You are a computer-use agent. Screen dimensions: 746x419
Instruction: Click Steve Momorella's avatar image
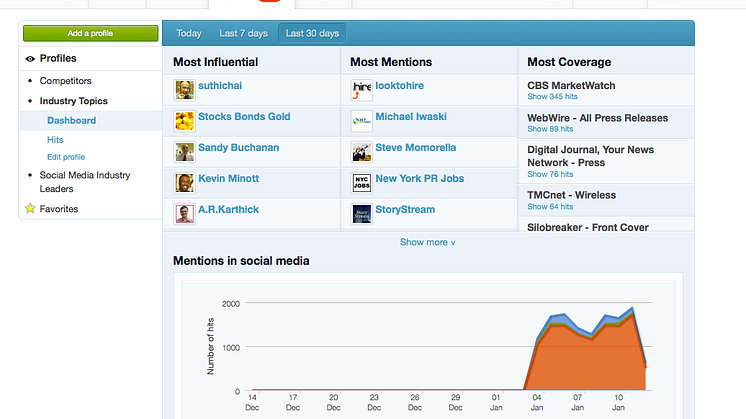(x=362, y=152)
